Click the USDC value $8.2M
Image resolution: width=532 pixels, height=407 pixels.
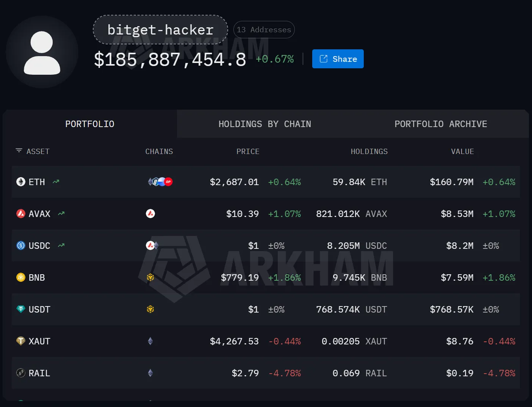(460, 246)
